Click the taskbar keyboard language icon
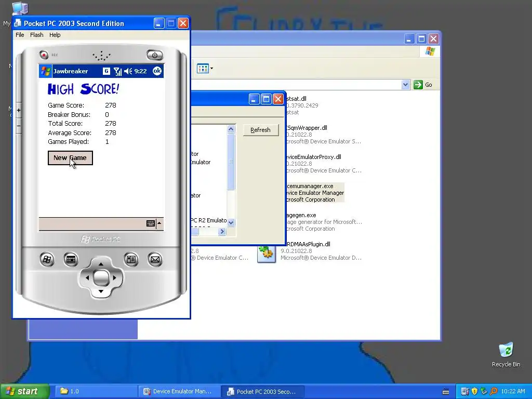Image resolution: width=532 pixels, height=399 pixels. pos(446,392)
